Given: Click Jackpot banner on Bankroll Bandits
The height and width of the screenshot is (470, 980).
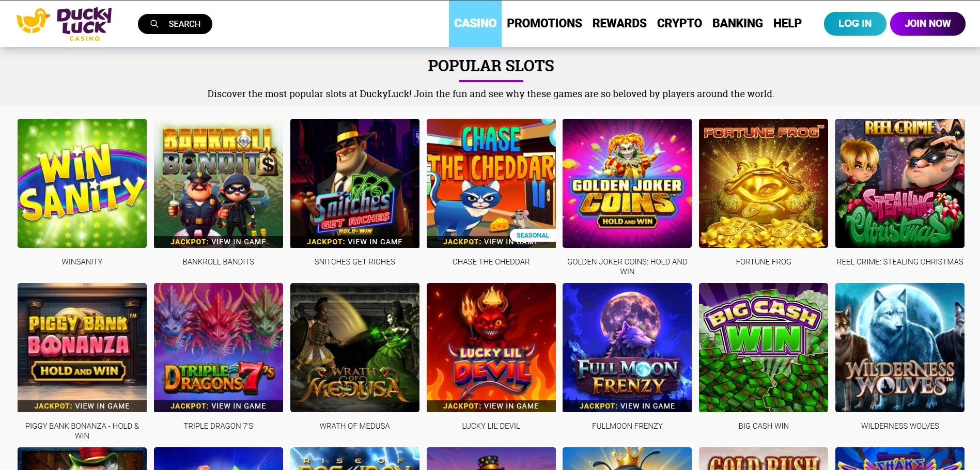Looking at the screenshot, I should pyautogui.click(x=219, y=242).
